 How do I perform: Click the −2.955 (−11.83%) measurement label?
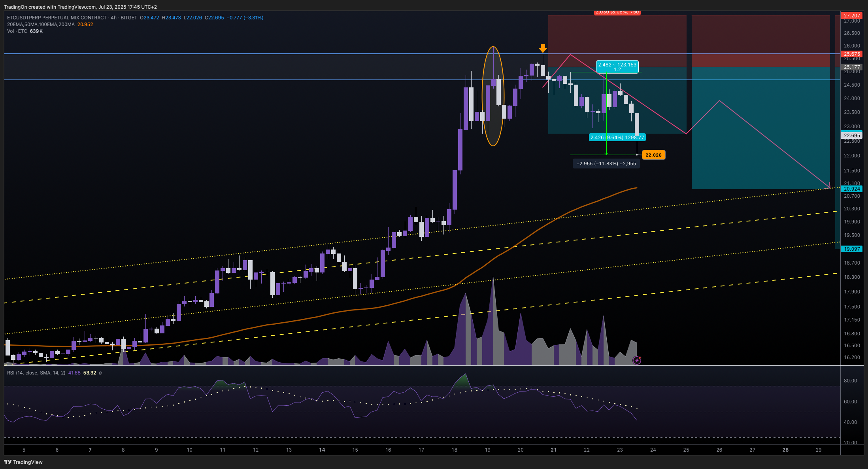click(606, 164)
